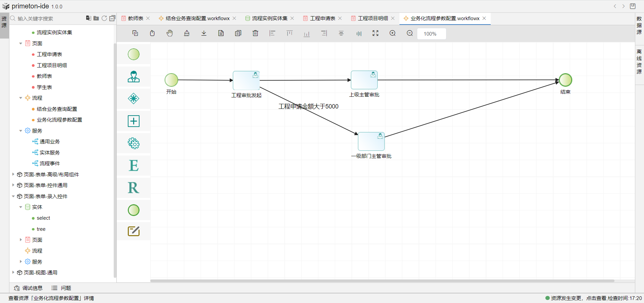
Task: Select the gear service node in palette
Action: coord(133,143)
